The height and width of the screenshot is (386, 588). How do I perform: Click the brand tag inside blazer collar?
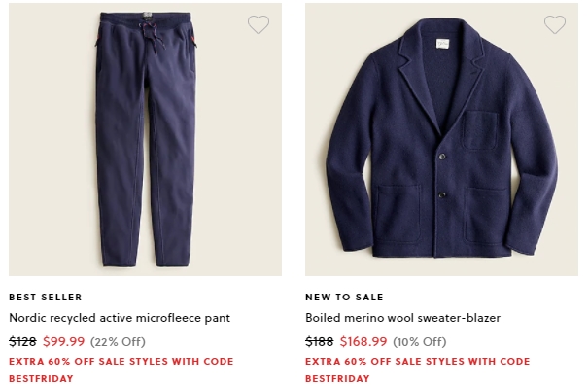[x=442, y=44]
